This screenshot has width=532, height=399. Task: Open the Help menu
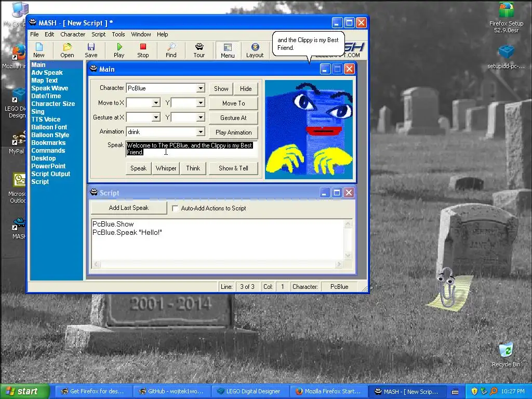[x=162, y=34]
